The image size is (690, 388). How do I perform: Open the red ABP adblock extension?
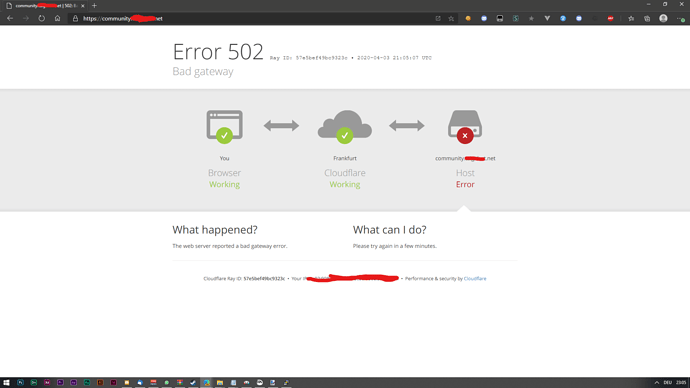610,18
